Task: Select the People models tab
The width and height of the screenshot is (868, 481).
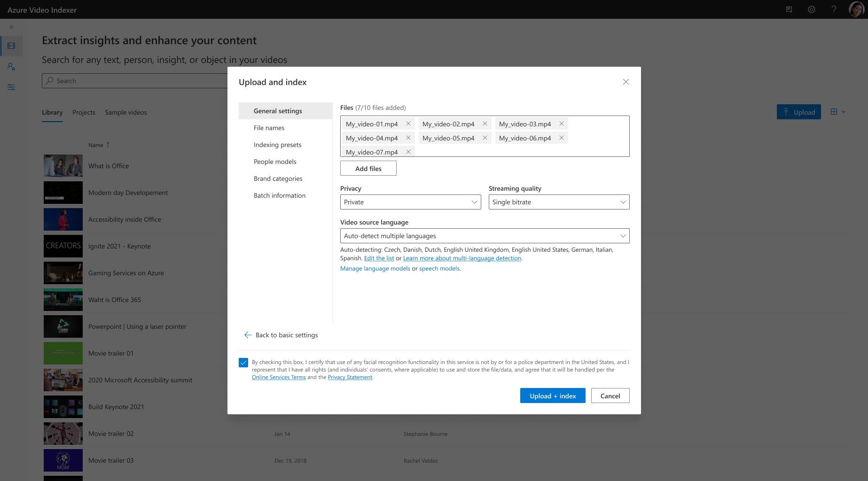Action: point(285,162)
